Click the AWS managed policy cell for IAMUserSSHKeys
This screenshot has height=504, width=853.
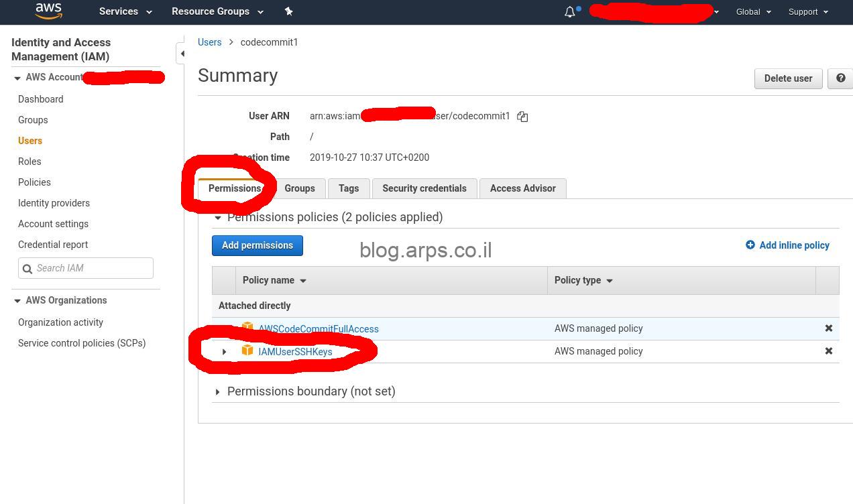599,351
